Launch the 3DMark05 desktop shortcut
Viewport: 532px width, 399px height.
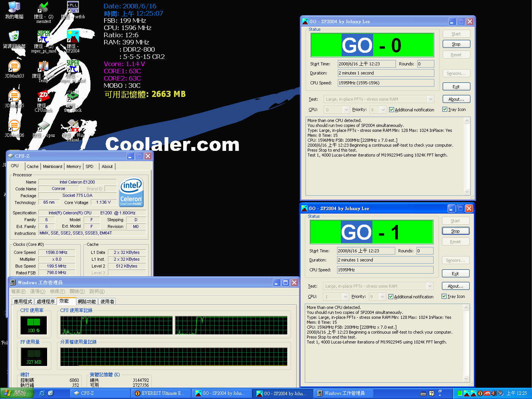point(14,95)
